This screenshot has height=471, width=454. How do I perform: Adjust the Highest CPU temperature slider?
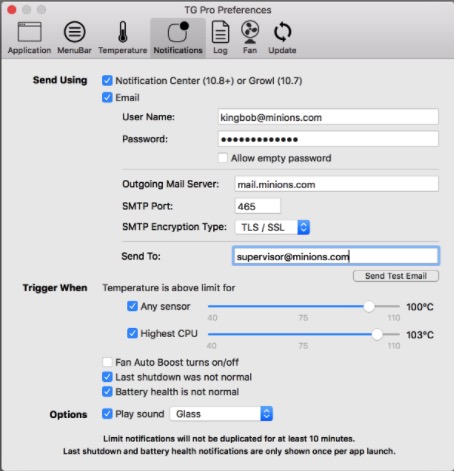click(x=377, y=334)
